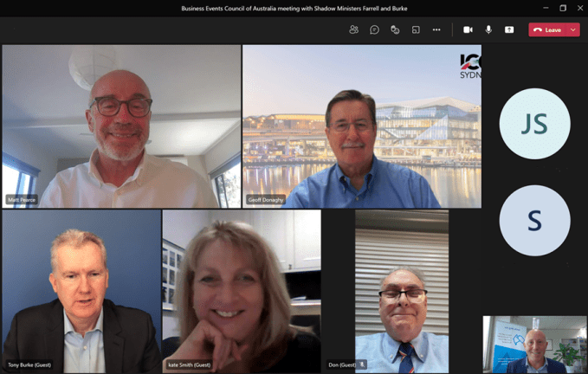
Task: Click the JS participant avatar
Action: pos(535,124)
